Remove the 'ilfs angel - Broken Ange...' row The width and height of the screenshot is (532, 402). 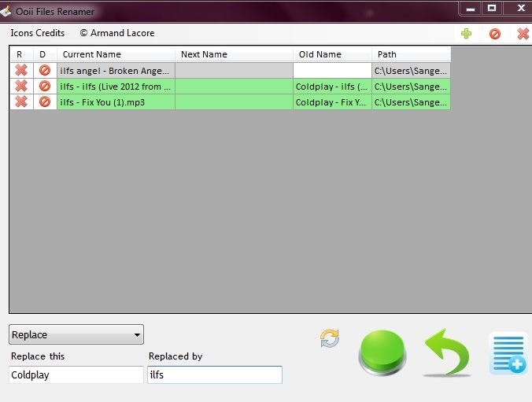click(x=21, y=70)
